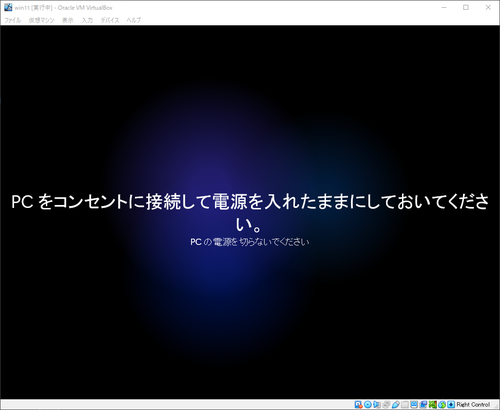The height and width of the screenshot is (410, 500).
Task: Open the 表示 menu
Action: (68, 20)
